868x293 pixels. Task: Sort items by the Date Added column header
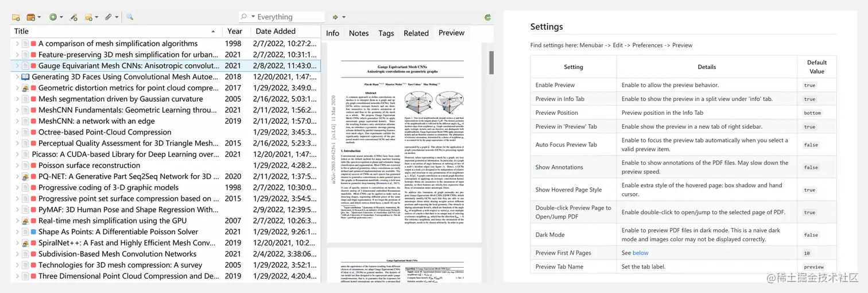286,32
